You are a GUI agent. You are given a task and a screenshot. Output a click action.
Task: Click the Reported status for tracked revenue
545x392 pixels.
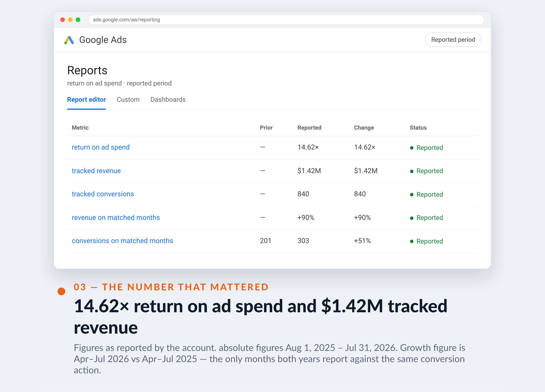pyautogui.click(x=427, y=171)
